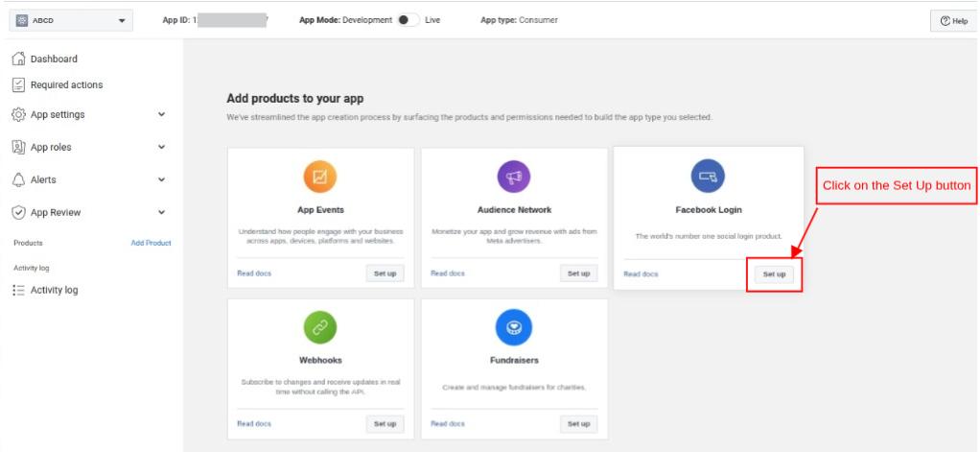The width and height of the screenshot is (980, 452).
Task: Click the Alerts bell icon
Action: tap(19, 180)
